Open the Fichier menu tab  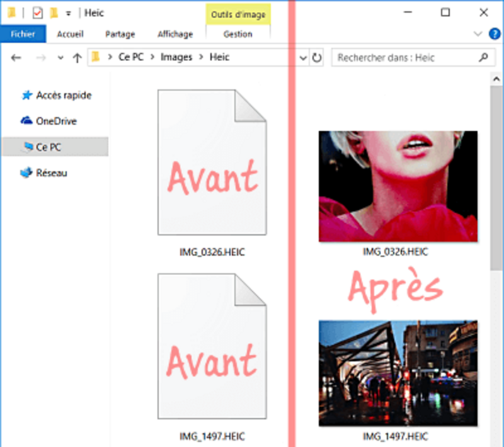23,34
